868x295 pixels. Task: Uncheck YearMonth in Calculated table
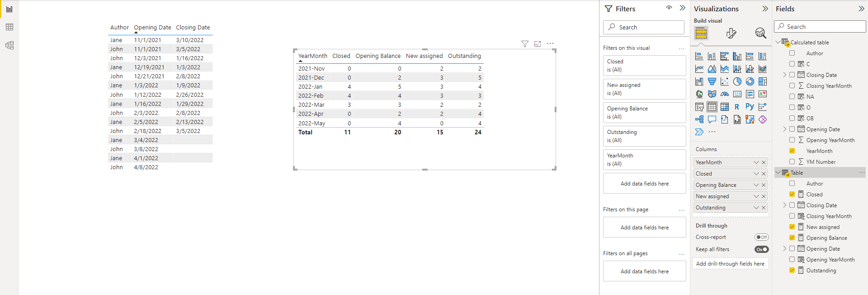792,151
